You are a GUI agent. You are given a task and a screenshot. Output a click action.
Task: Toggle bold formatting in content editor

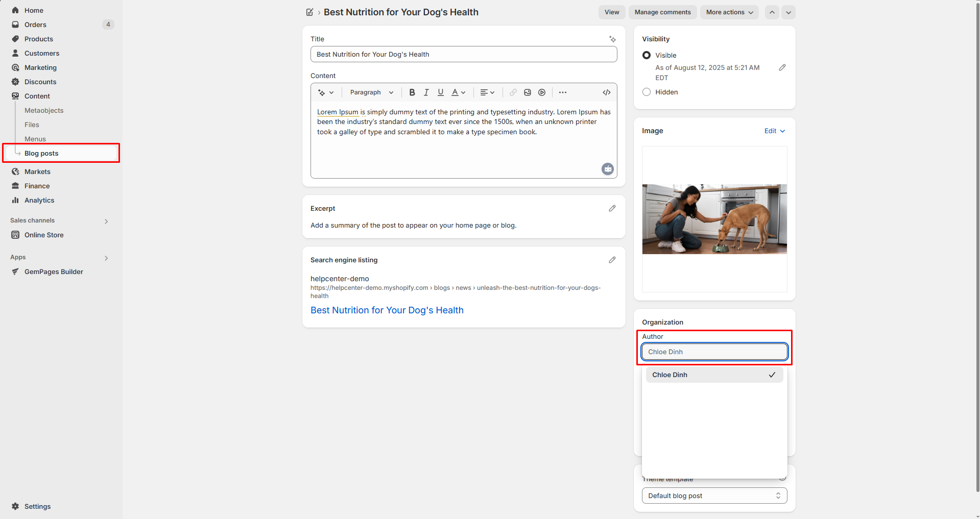(x=412, y=92)
